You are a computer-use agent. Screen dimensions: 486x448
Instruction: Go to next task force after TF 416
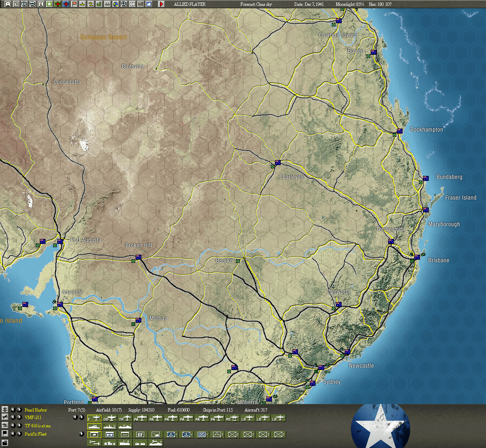pyautogui.click(x=19, y=426)
